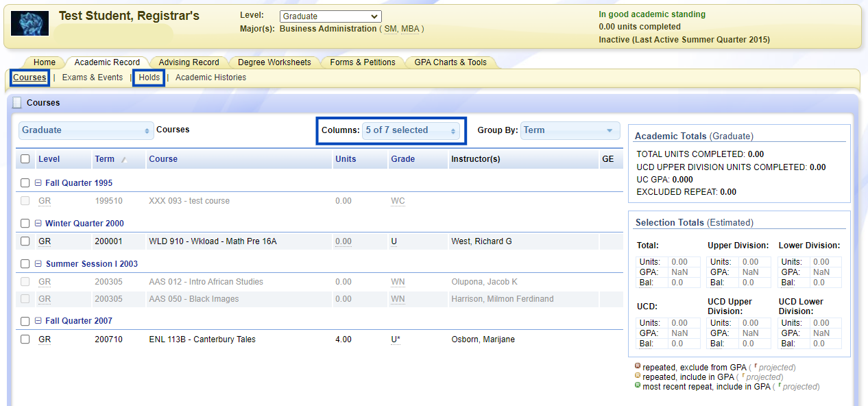Open the Columns 5 of 7 selected dropdown
This screenshot has width=868, height=406.
[x=411, y=130]
